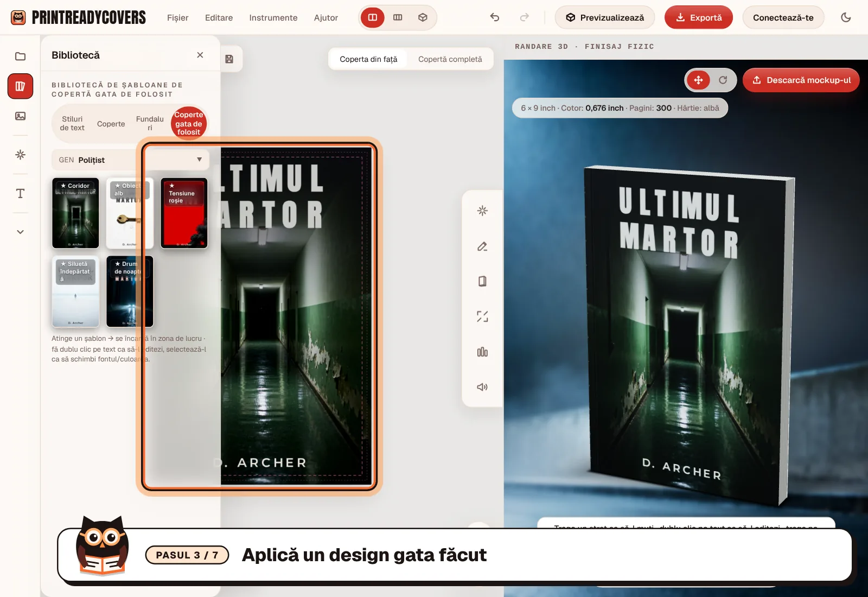868x597 pixels.
Task: Click the save disk icon
Action: tap(229, 59)
